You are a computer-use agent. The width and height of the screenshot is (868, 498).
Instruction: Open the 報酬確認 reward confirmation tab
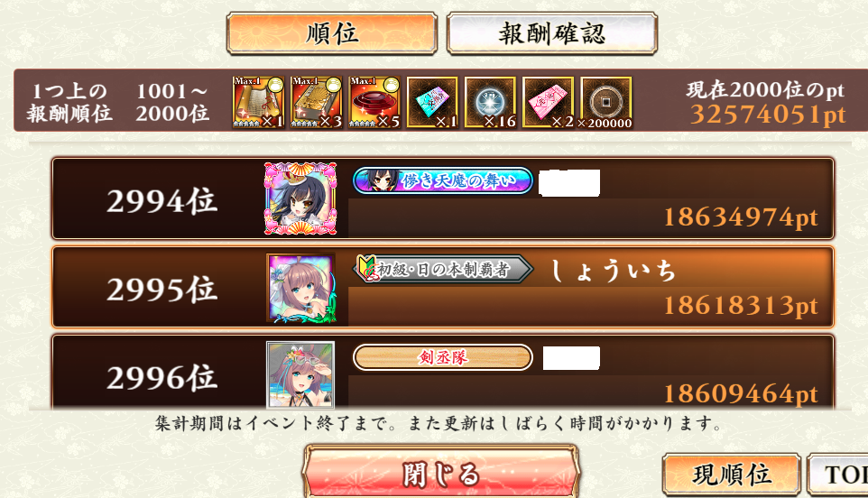(x=552, y=33)
